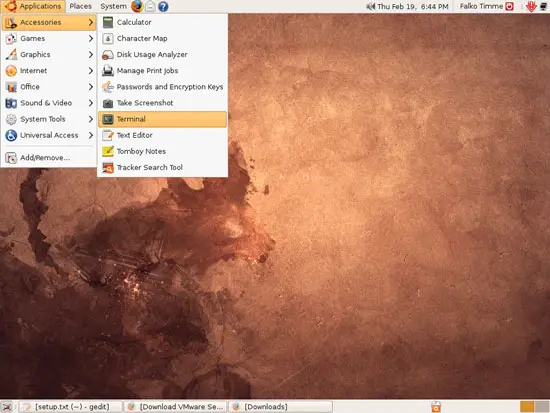550x413 pixels.
Task: Open the Places menu
Action: [x=80, y=6]
